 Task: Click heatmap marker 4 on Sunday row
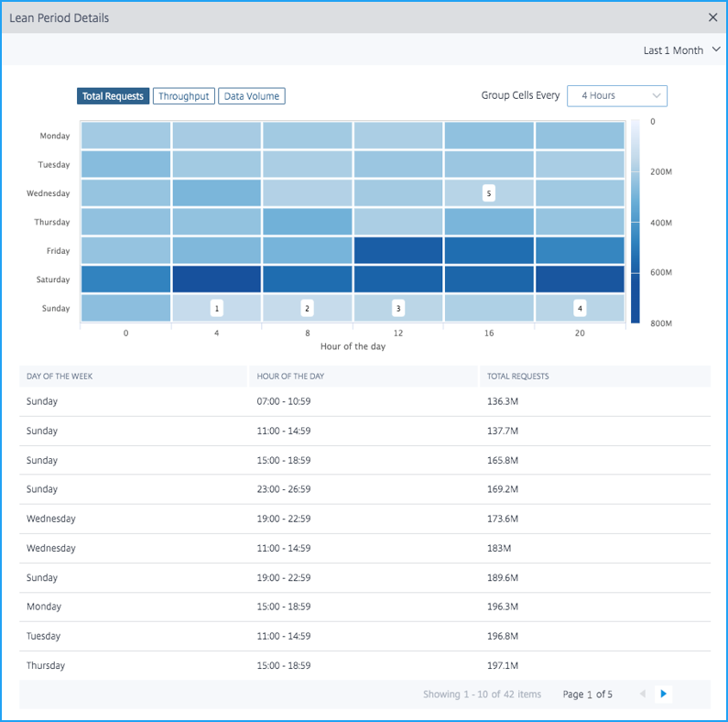pyautogui.click(x=580, y=308)
